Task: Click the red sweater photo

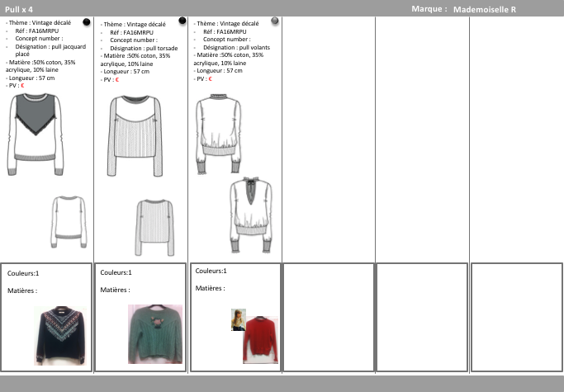Action: point(260,339)
